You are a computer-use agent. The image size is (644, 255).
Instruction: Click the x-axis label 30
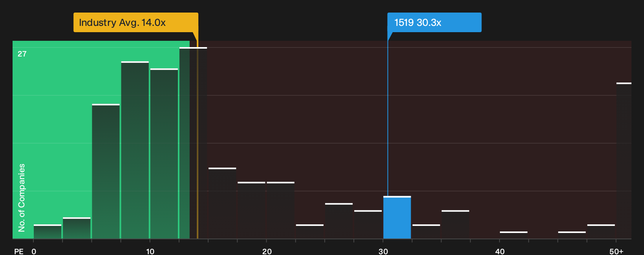click(383, 251)
